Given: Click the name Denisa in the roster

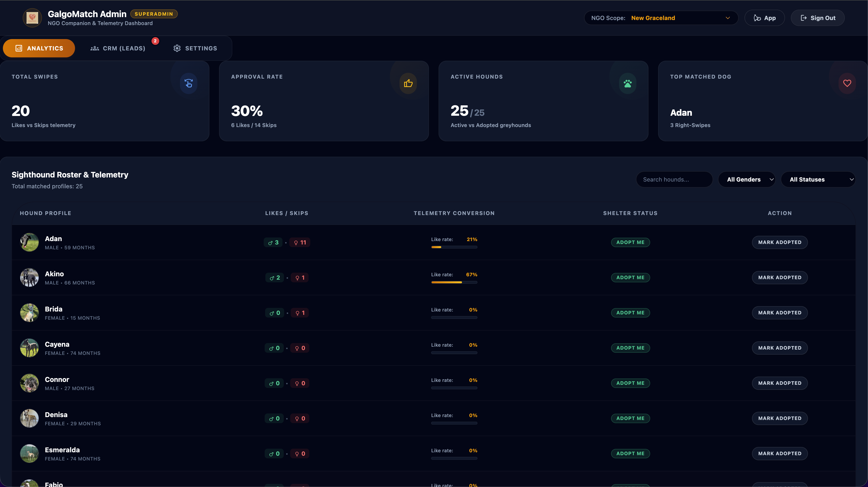Looking at the screenshot, I should pos(56,415).
